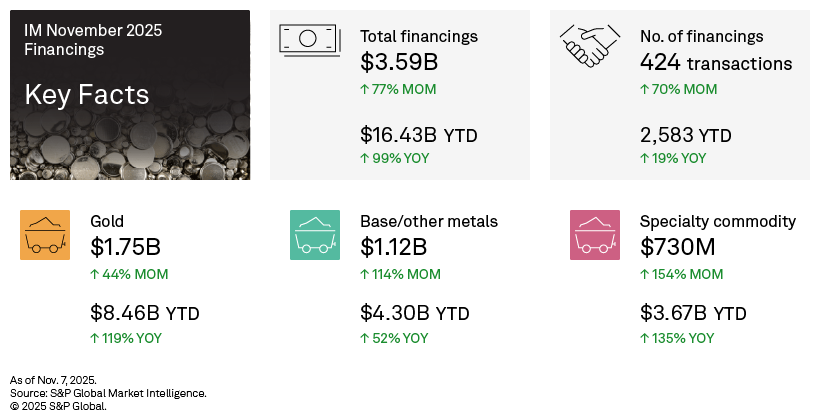Click the handshake icon beside No. of financings
This screenshot has height=420, width=840.
pyautogui.click(x=590, y=46)
